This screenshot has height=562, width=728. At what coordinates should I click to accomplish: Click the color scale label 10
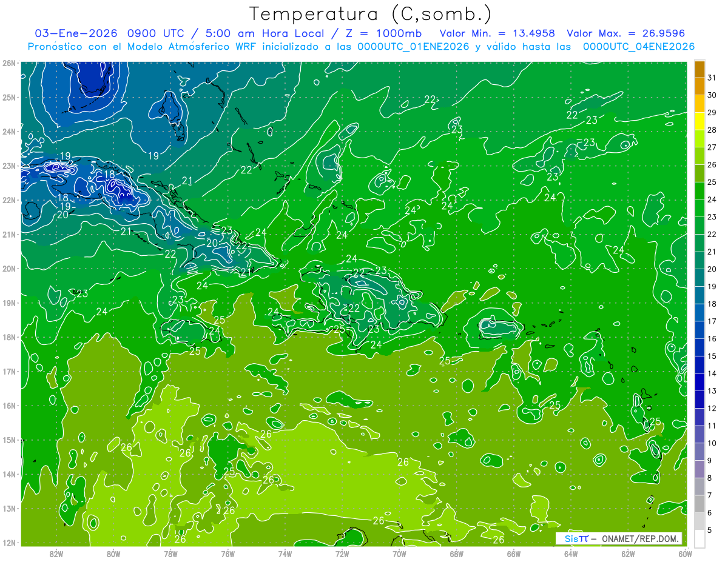point(712,443)
